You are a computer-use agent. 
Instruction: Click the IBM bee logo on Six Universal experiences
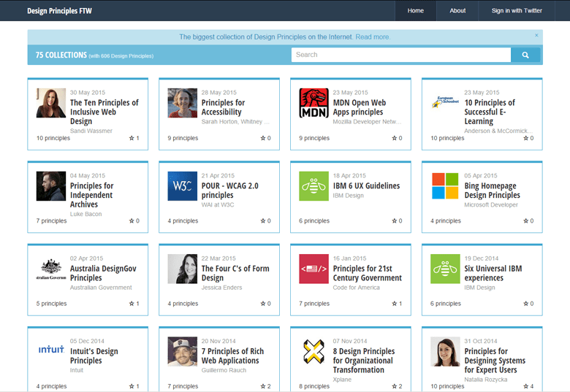pyautogui.click(x=445, y=269)
